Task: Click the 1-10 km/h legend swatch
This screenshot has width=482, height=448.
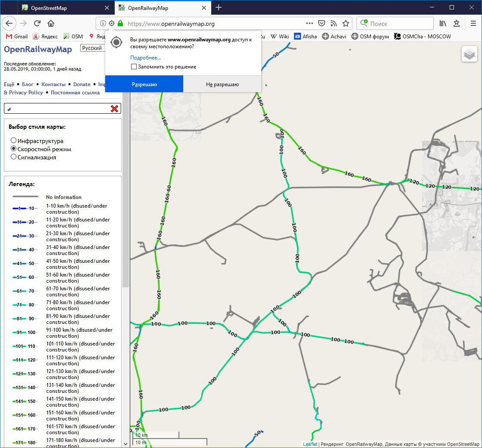Action: (x=25, y=208)
